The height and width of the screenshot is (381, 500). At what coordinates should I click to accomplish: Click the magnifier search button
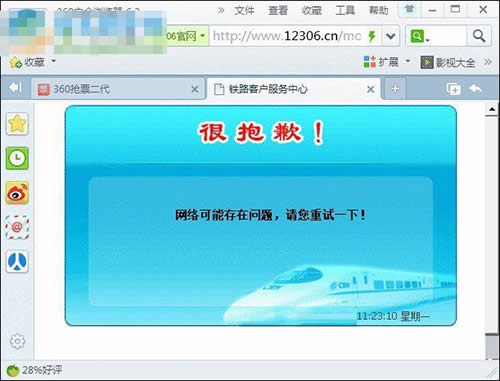(x=479, y=36)
